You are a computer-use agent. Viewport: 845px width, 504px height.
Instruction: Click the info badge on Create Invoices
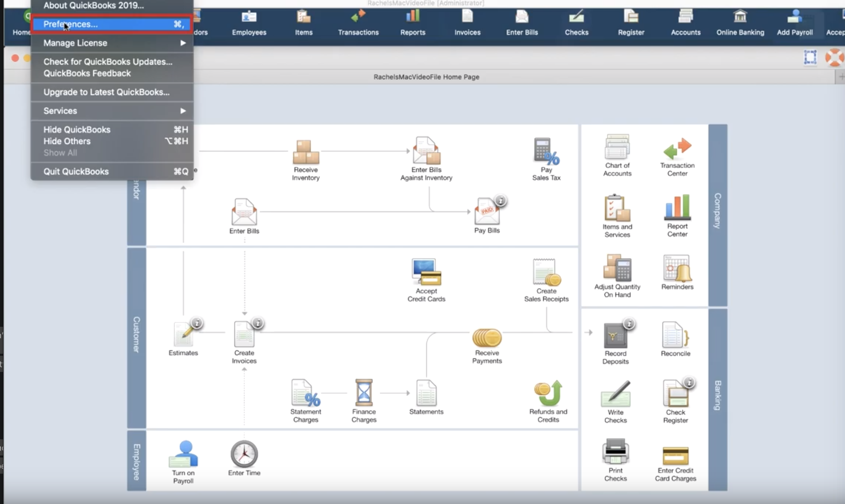pyautogui.click(x=258, y=323)
